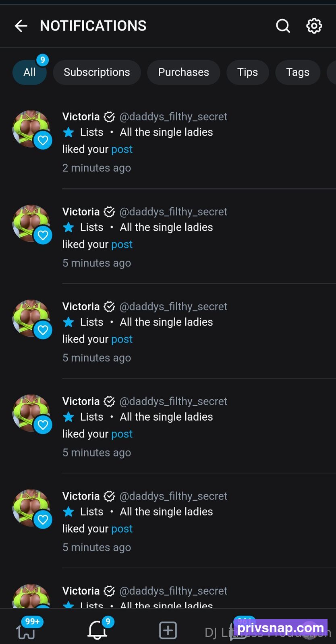Open messages chat icon in bottom bar
The height and width of the screenshot is (644, 336).
pos(238,631)
